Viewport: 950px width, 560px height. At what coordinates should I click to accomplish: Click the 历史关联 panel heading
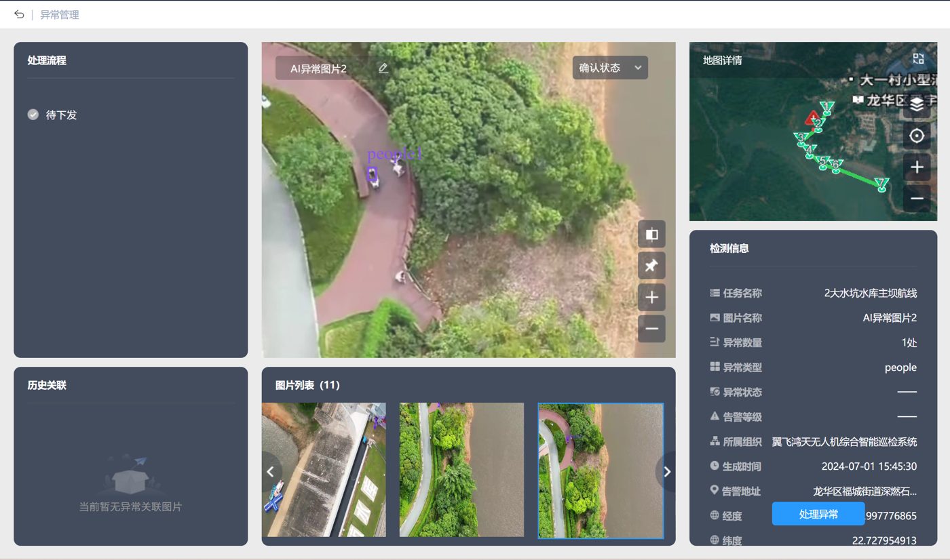[47, 385]
